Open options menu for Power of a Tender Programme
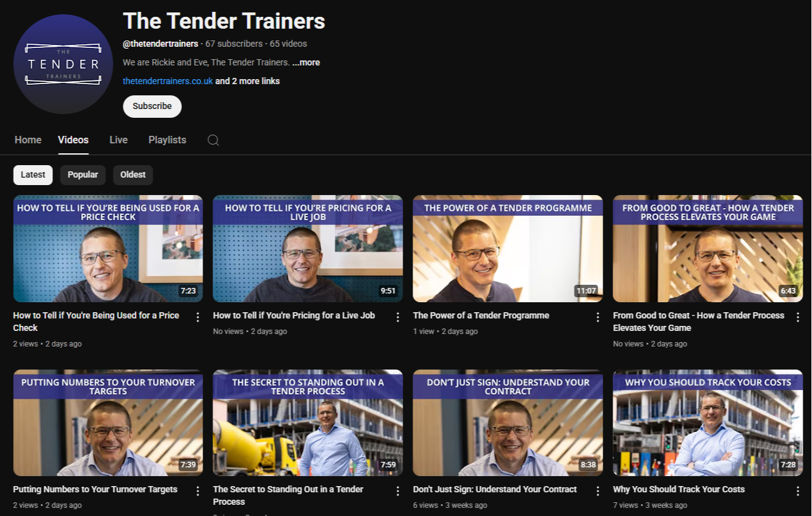Viewport: 812px width, 516px height. [598, 317]
